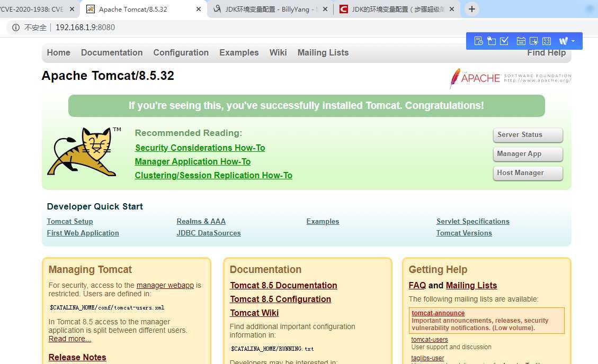Click the $CATALINA_HOME/conf/tomcat-users.xml path text
The image size is (598, 364).
(x=107, y=307)
